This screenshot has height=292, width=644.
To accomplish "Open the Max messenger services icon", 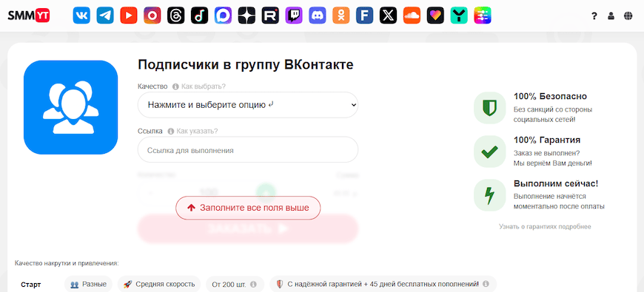I will point(223,16).
